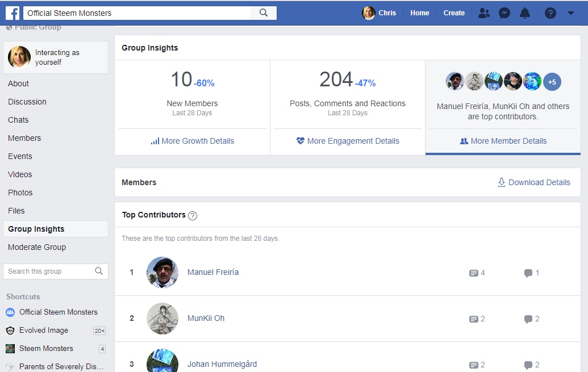Click the comments icon for Johan Hummelgård

[528, 365]
